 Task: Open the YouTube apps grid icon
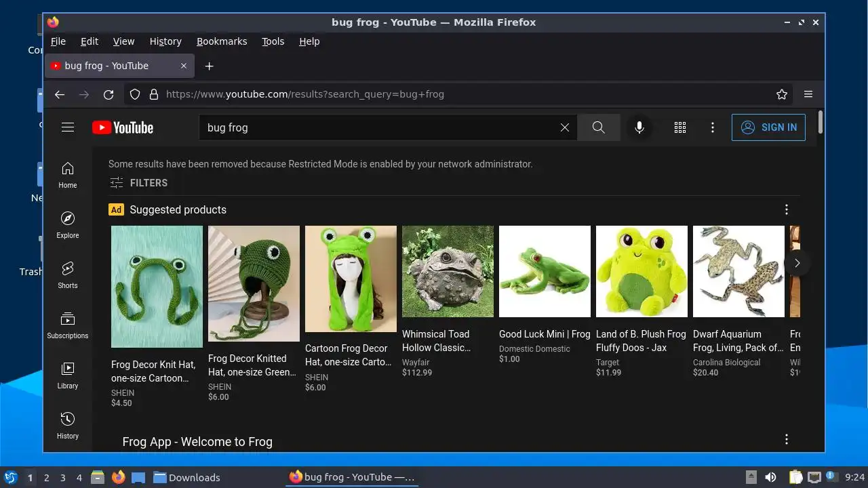point(680,127)
